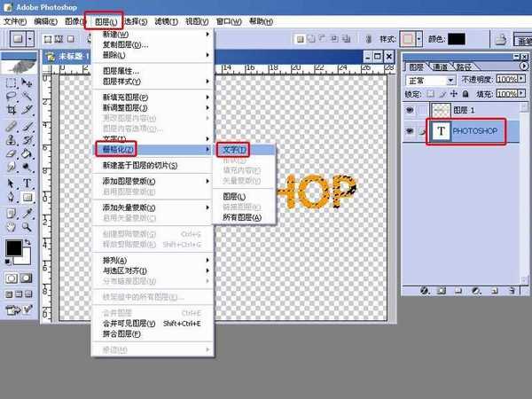Screen dimensions: 532x399
Task: Select the Paint Bucket tool
Action: click(x=27, y=153)
